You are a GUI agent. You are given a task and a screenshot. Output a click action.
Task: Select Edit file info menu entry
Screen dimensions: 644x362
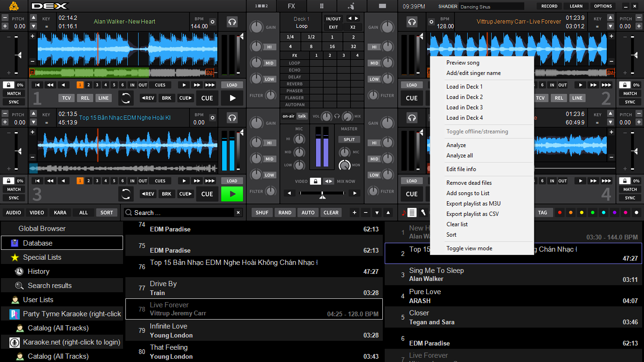pos(461,169)
